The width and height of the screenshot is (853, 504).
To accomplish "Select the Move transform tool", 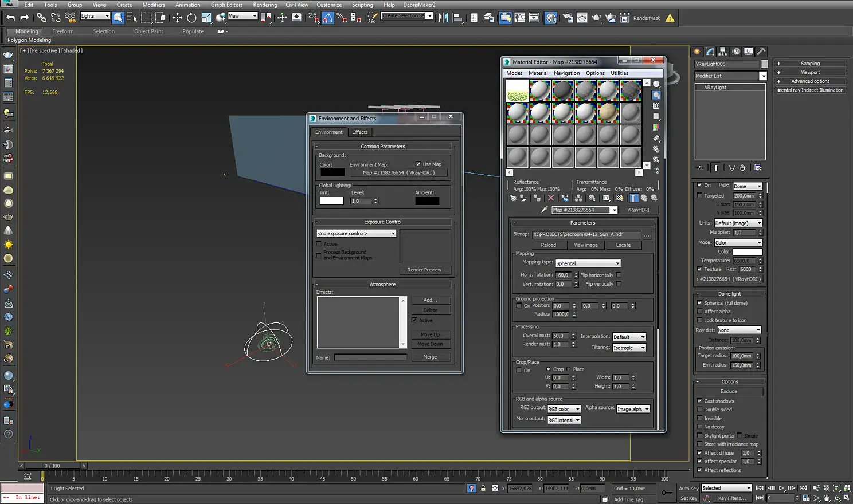I will click(177, 18).
